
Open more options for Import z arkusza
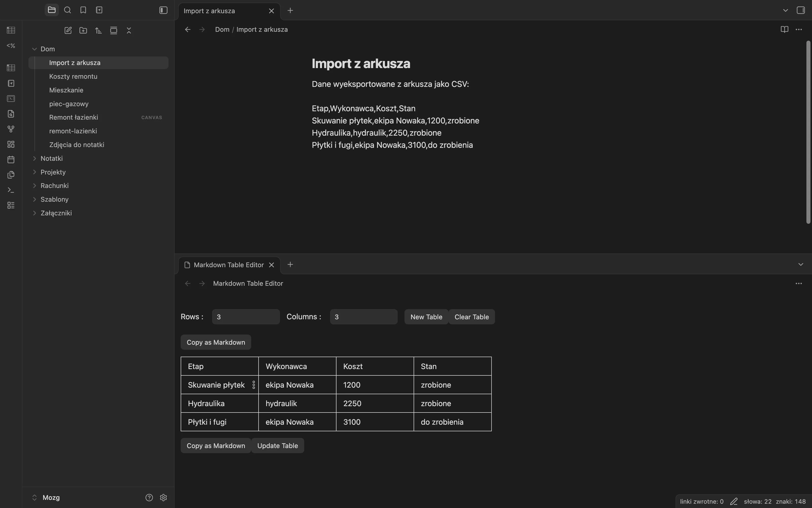tap(799, 29)
